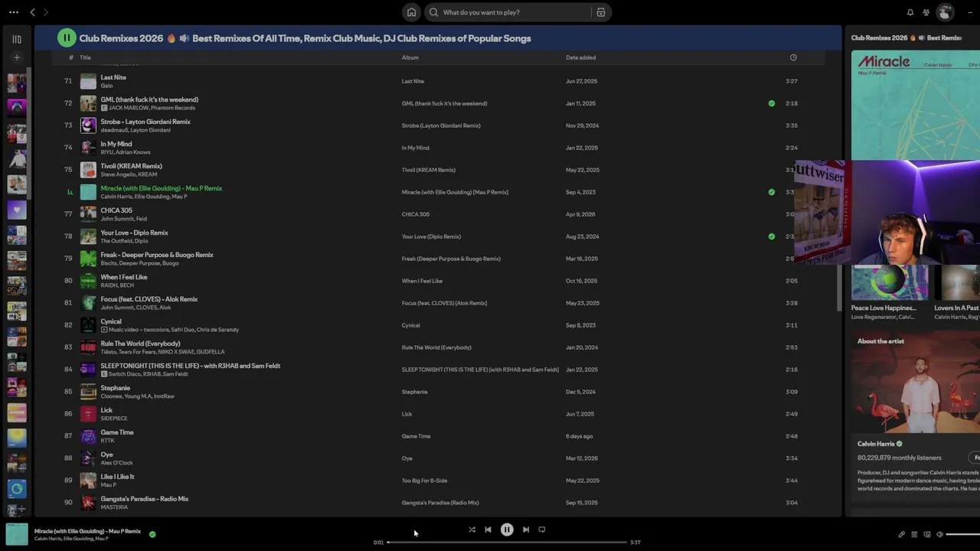Image resolution: width=980 pixels, height=551 pixels.
Task: Open the now-playing album art thumbnail
Action: click(x=17, y=534)
